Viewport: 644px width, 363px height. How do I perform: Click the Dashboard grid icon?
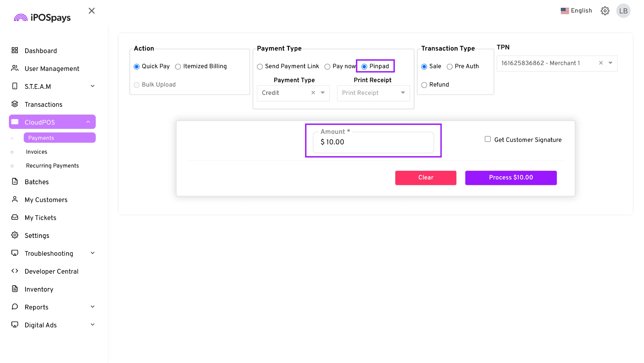coord(15,51)
